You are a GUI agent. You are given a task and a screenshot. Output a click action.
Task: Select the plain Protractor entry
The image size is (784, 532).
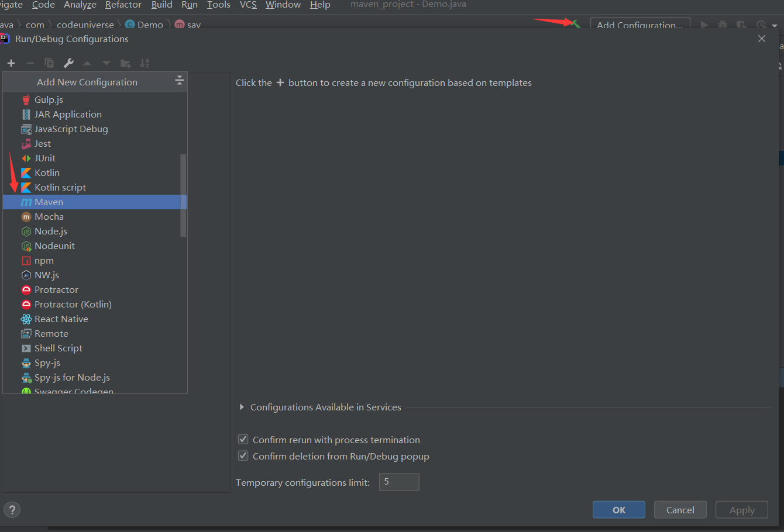(95, 289)
